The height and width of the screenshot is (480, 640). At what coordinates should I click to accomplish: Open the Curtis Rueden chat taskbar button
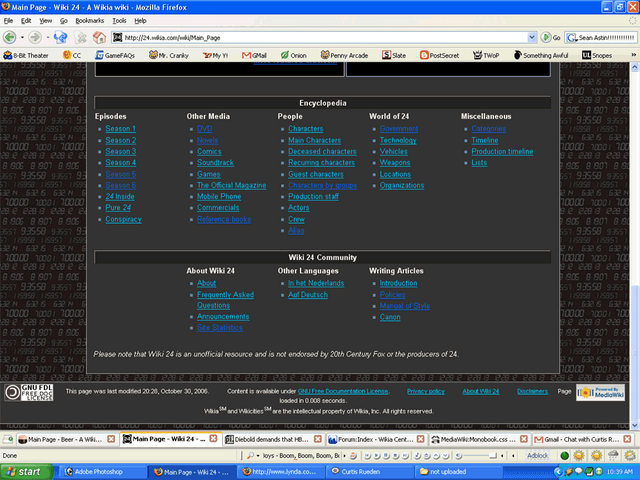pos(369,472)
